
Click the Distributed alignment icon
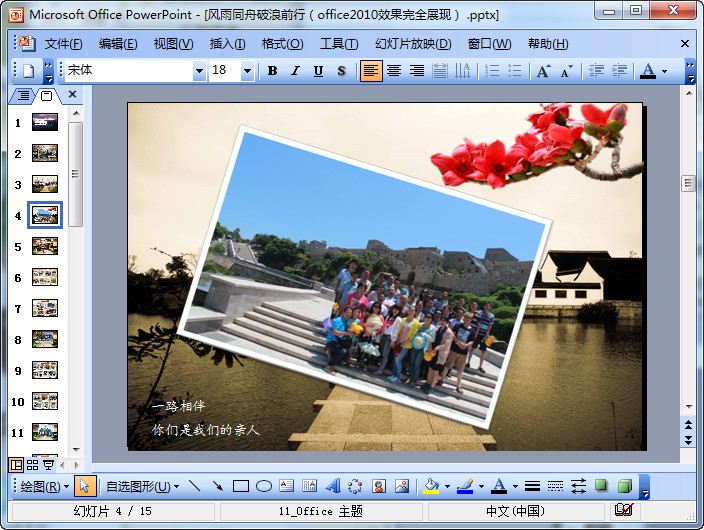coord(440,71)
